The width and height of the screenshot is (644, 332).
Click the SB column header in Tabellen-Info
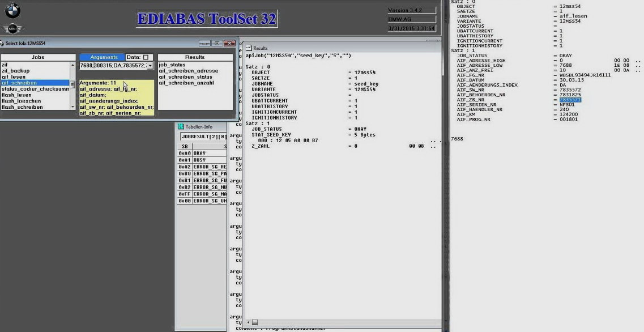click(185, 146)
